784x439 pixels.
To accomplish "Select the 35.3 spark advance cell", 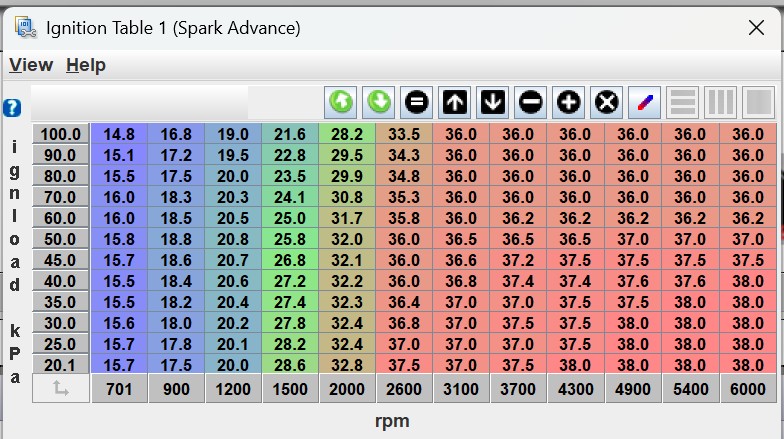I will tap(404, 197).
